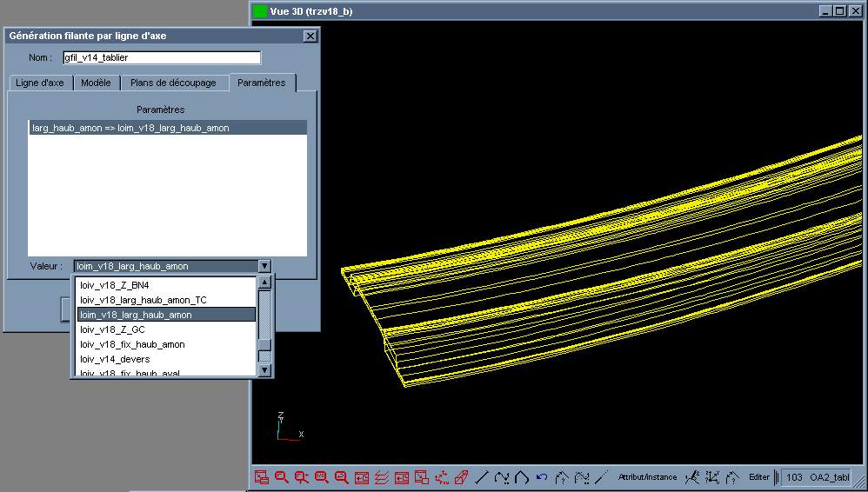
Task: Click the dropdown list scroll down arrow
Action: pos(264,369)
